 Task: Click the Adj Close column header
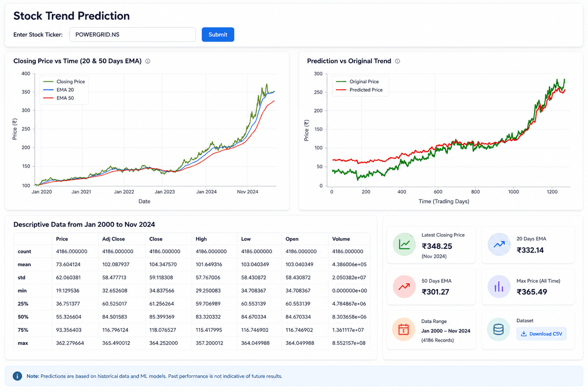(x=113, y=239)
